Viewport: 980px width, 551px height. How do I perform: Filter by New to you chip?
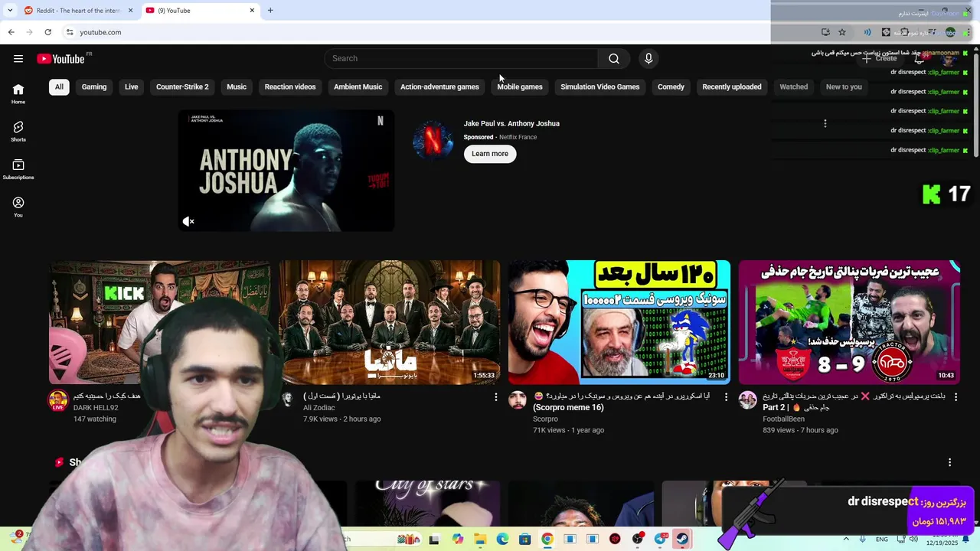coord(844,86)
